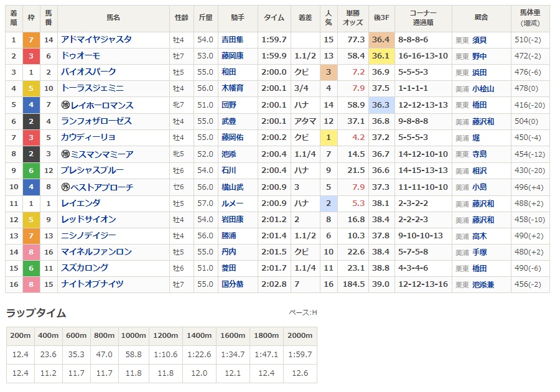Viewport: 560px width, 392px height.
Task: Open horse アドマイヤジャスタ link
Action: [x=96, y=39]
